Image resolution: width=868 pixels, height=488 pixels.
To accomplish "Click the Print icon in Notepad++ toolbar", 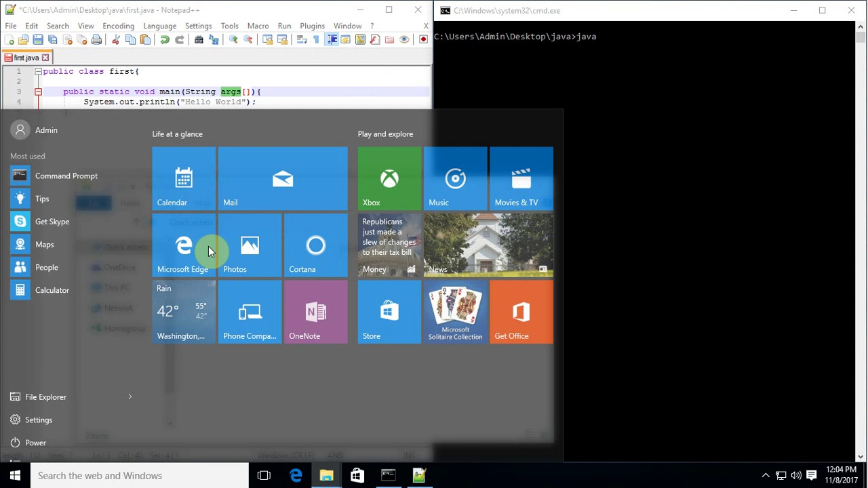I will [96, 40].
